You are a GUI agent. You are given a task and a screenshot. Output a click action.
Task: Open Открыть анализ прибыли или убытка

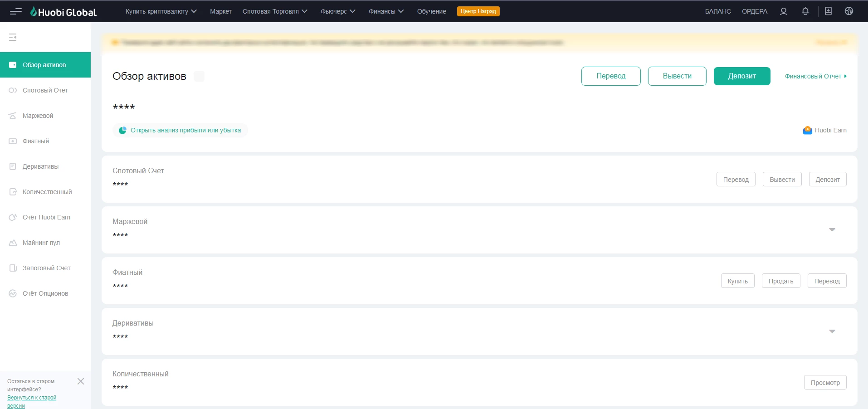180,130
